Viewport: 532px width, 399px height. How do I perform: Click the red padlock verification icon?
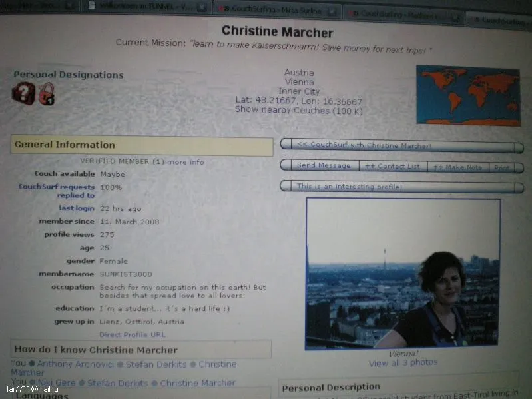pyautogui.click(x=47, y=93)
